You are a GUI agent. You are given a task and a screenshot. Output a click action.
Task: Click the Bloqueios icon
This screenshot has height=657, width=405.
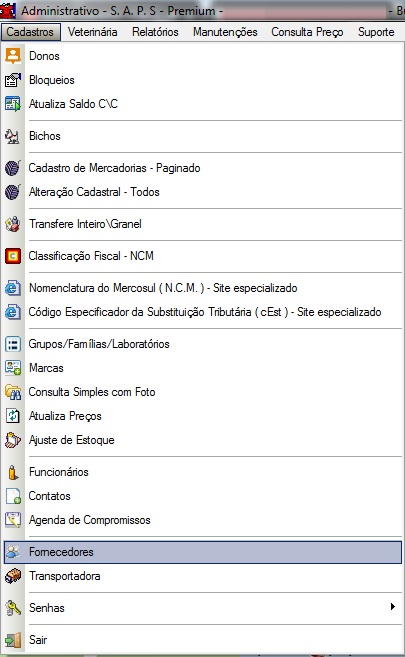tap(13, 80)
